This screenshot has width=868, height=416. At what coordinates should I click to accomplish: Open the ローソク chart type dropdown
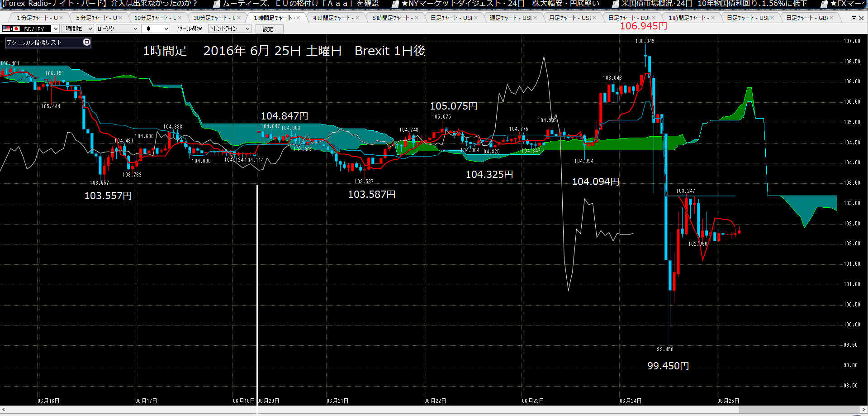point(135,29)
